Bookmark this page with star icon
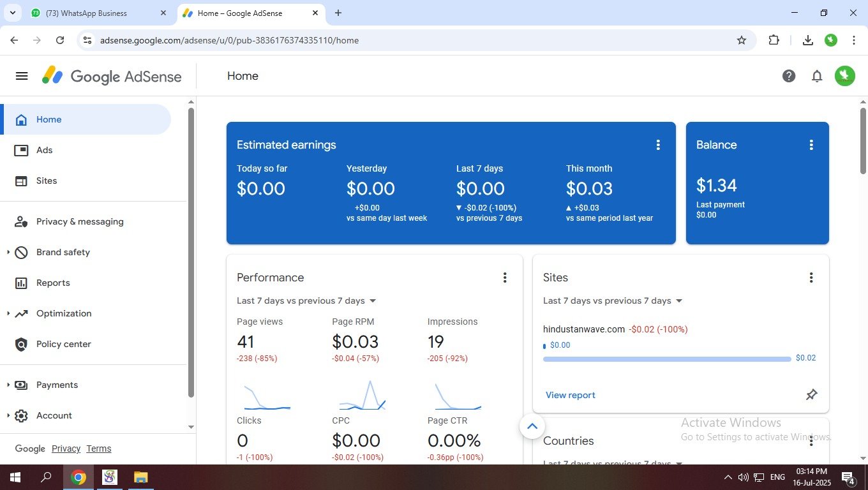This screenshot has height=490, width=868. pos(742,40)
